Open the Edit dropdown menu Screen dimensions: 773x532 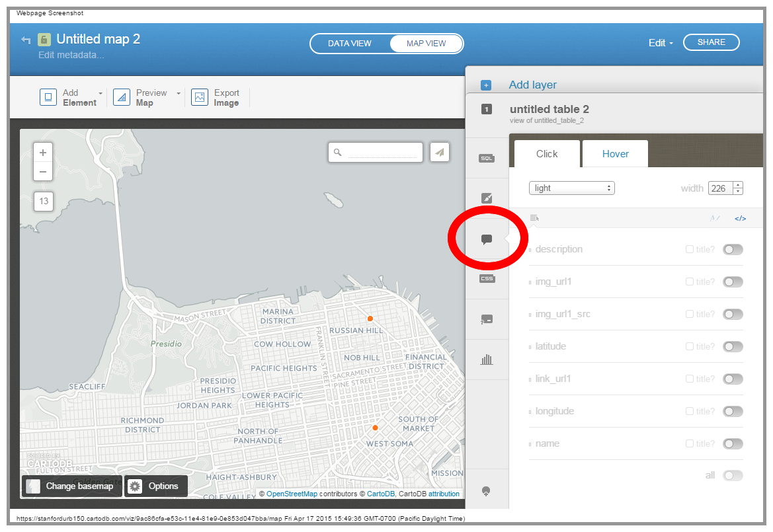(x=661, y=43)
